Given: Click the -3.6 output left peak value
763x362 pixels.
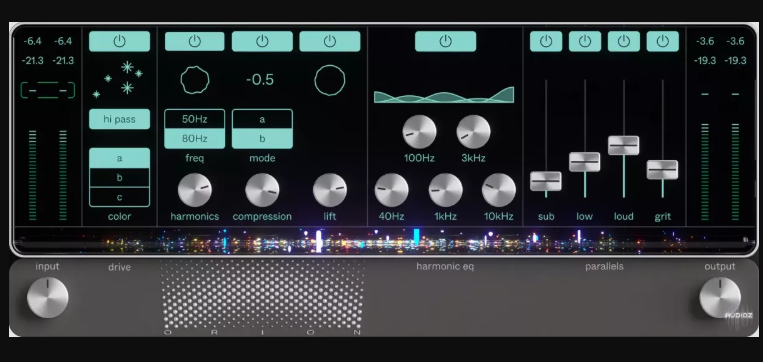Looking at the screenshot, I should click(x=705, y=41).
